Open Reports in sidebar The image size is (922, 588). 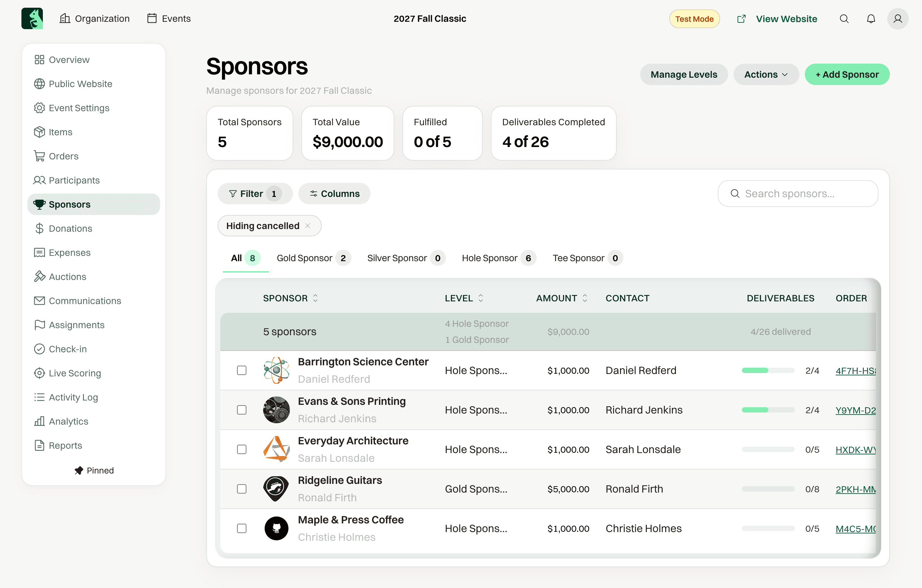coord(94,446)
